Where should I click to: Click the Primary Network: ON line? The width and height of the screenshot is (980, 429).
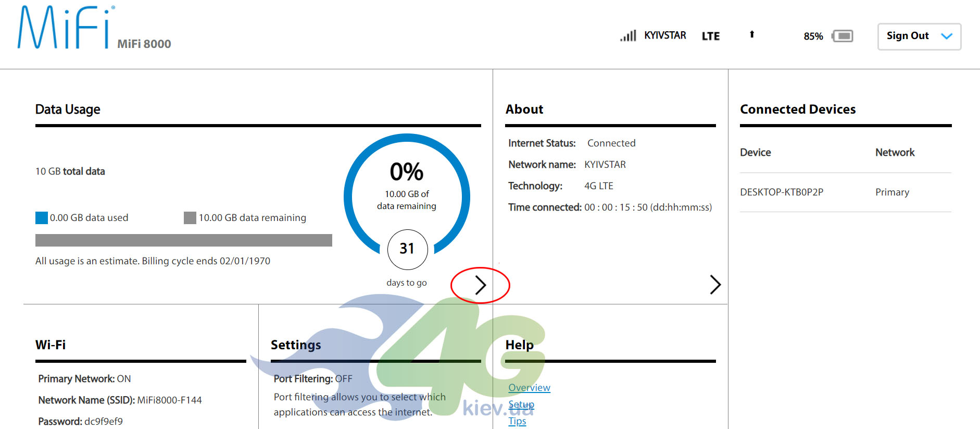point(84,379)
